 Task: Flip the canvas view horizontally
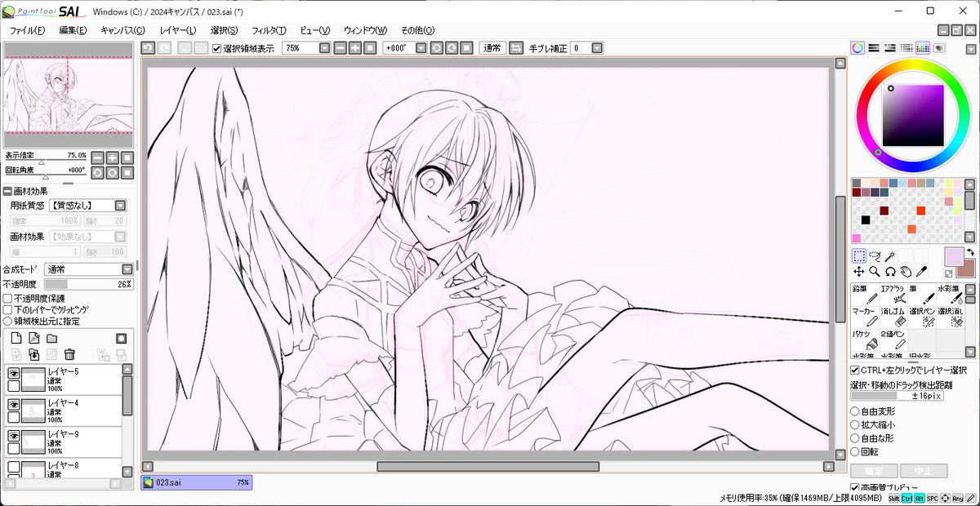[515, 48]
